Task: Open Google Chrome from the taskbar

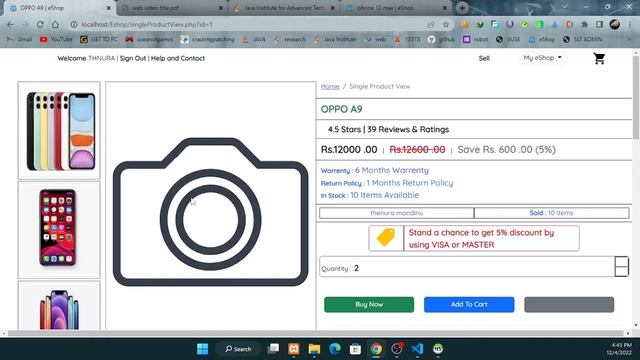Action: coord(376,349)
